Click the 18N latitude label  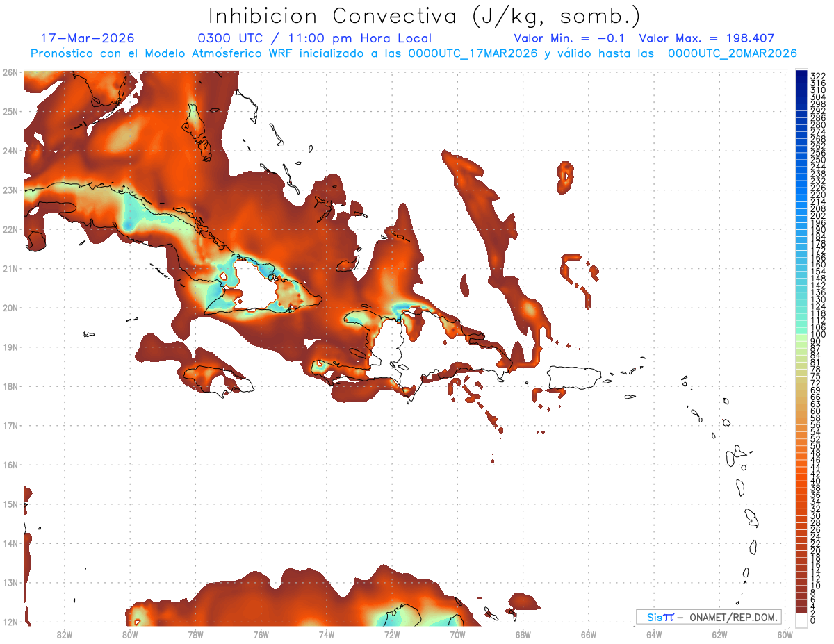[10, 386]
